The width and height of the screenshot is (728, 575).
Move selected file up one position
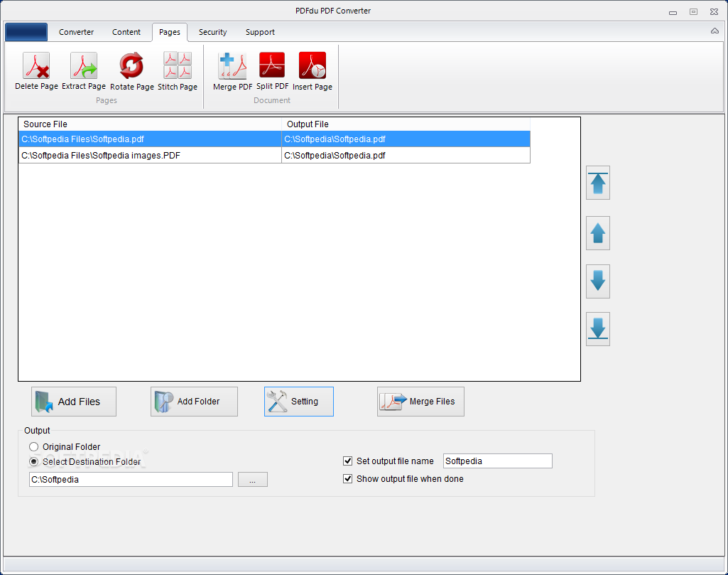(597, 233)
